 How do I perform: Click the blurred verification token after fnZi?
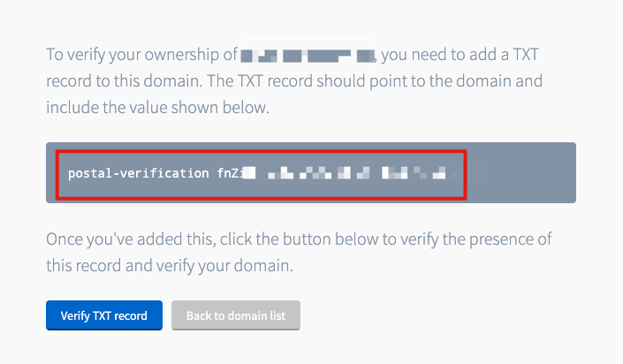click(349, 173)
